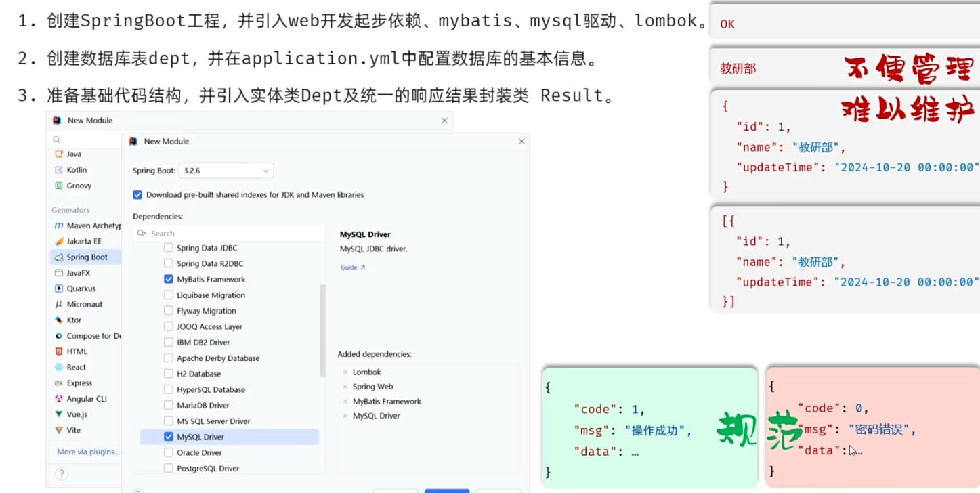
Task: Select the Java module type
Action: pyautogui.click(x=67, y=154)
